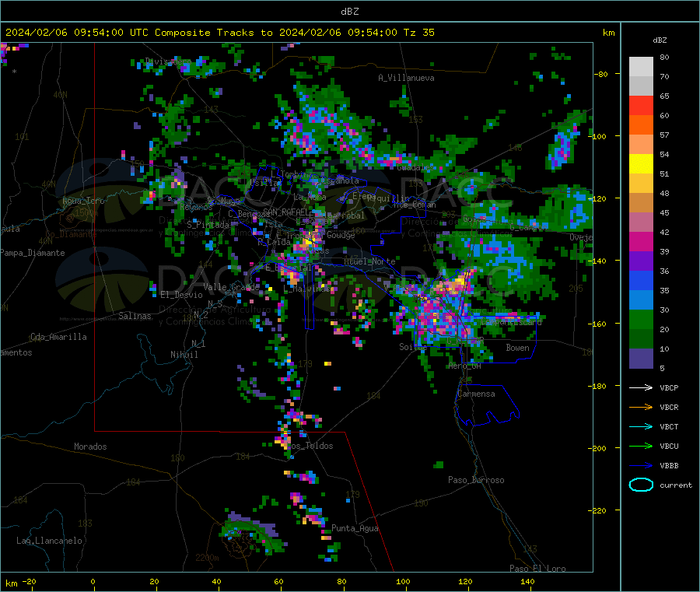Pick the magenta swatch above 39 dBZ
700x592 pixels.
pyautogui.click(x=641, y=241)
